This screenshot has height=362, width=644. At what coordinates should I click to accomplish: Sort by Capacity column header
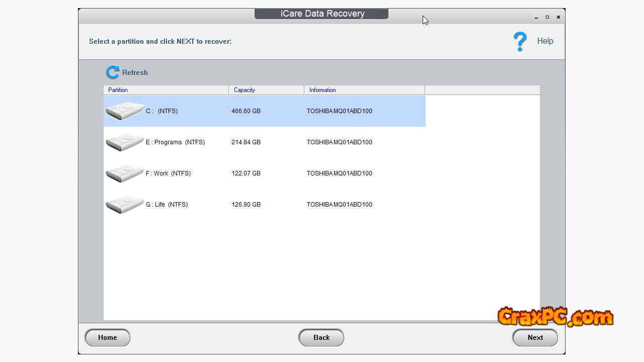click(266, 90)
